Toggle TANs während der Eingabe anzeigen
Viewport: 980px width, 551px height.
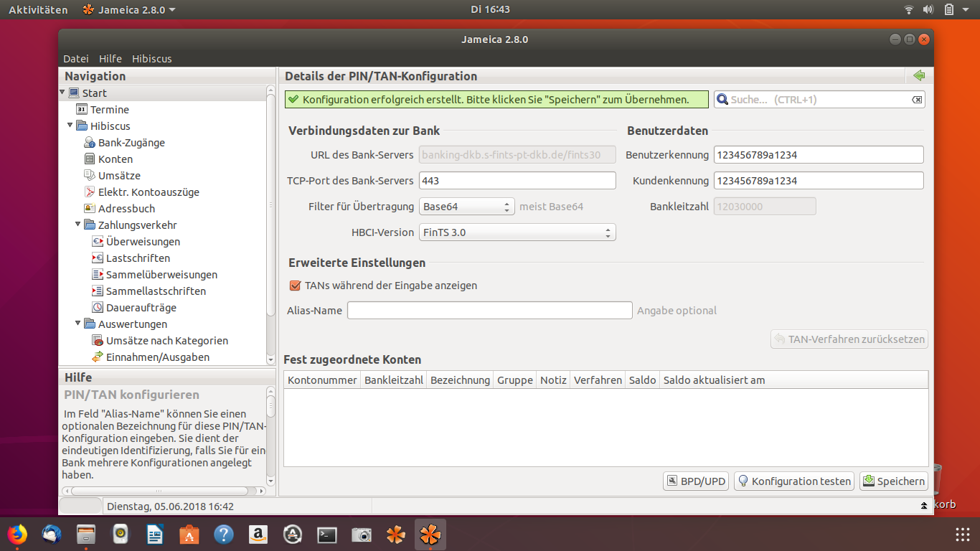click(295, 286)
